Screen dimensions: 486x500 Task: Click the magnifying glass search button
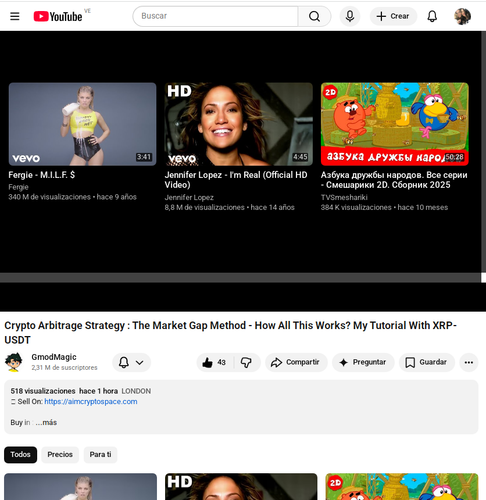[x=314, y=16]
